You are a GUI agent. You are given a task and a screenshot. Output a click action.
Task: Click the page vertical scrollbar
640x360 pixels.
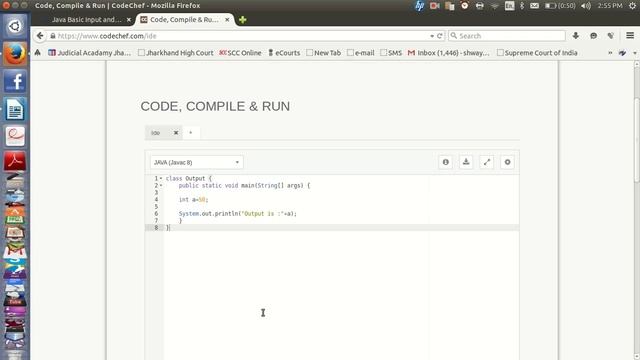(x=637, y=140)
